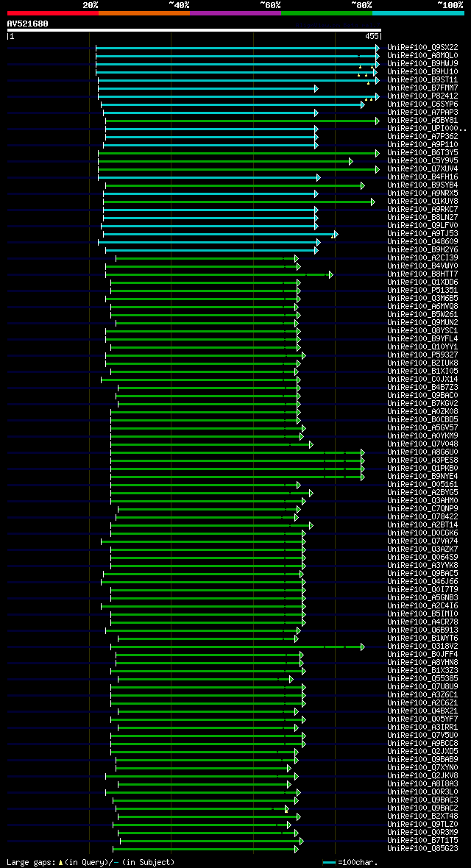The height and width of the screenshot is (868, 471).
Task: Click UniRef100_Q9TLZ0 label
Action: coord(422,825)
